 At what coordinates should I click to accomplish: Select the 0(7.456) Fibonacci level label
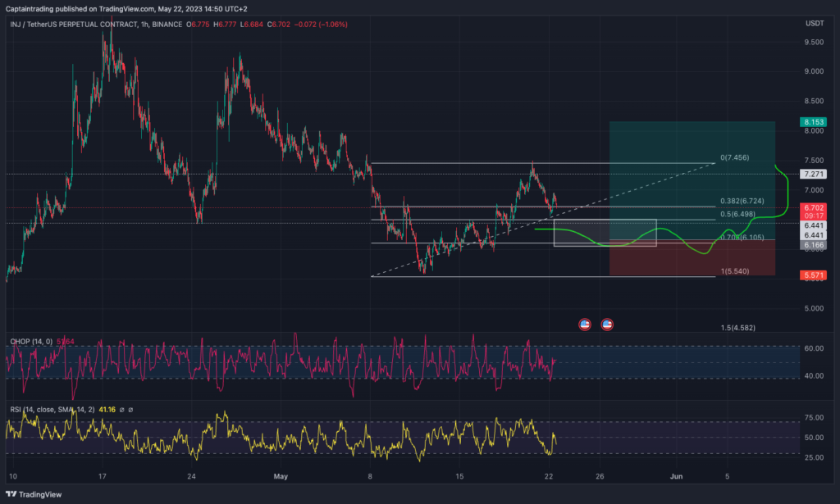[x=735, y=157]
